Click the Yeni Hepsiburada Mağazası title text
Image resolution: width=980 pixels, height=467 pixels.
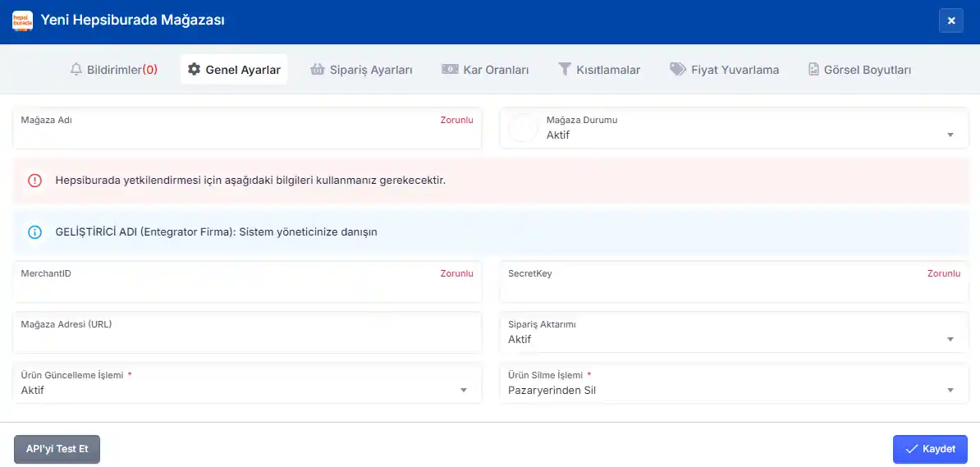click(x=132, y=20)
